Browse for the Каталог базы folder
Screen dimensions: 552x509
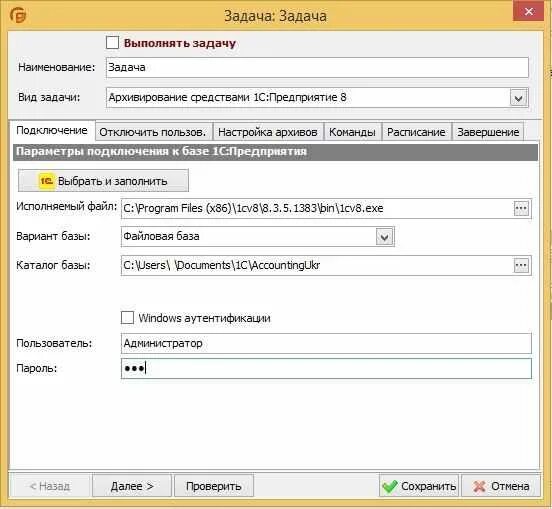point(521,265)
